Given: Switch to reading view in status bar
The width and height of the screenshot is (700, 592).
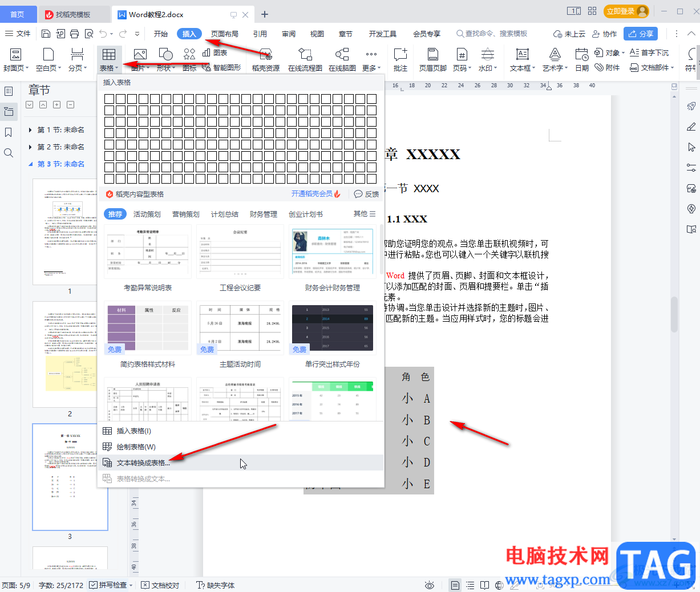Looking at the screenshot, I should coord(484,585).
